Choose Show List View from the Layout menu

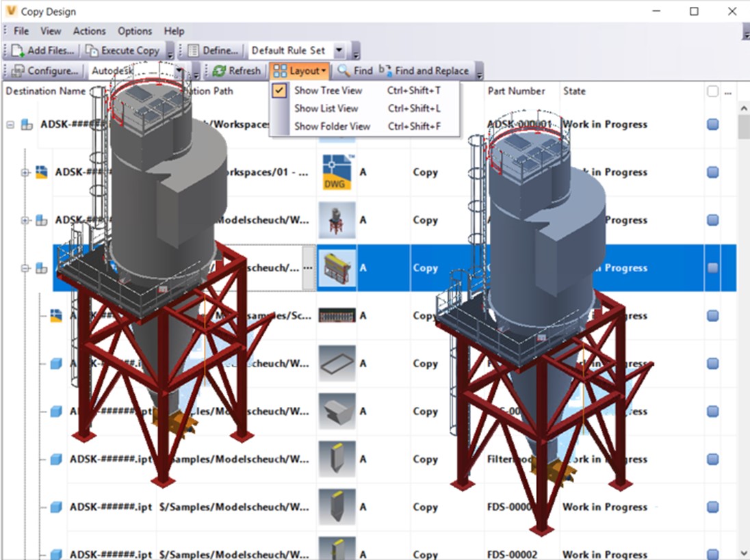point(365,109)
